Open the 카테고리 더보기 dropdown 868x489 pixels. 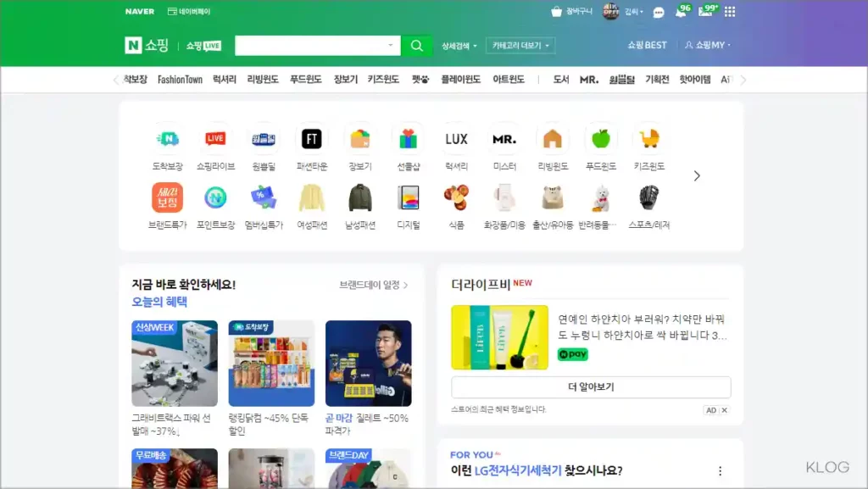point(520,46)
